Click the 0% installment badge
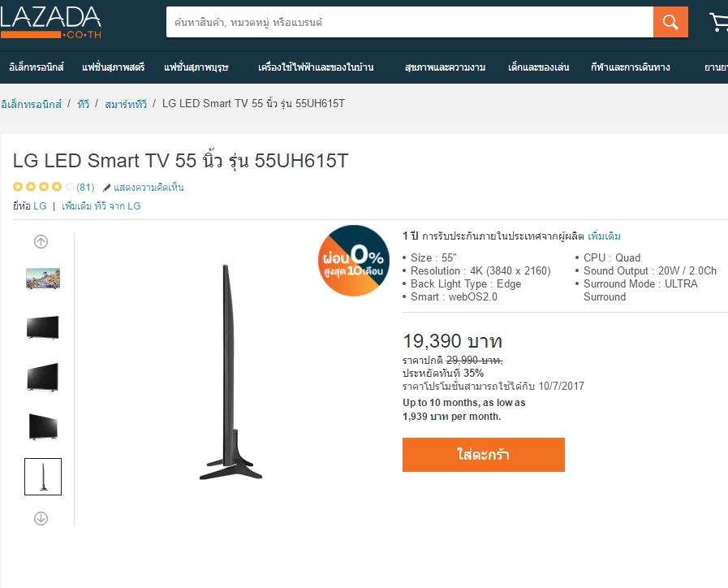Screen dimensions: 728x588 click(x=354, y=261)
